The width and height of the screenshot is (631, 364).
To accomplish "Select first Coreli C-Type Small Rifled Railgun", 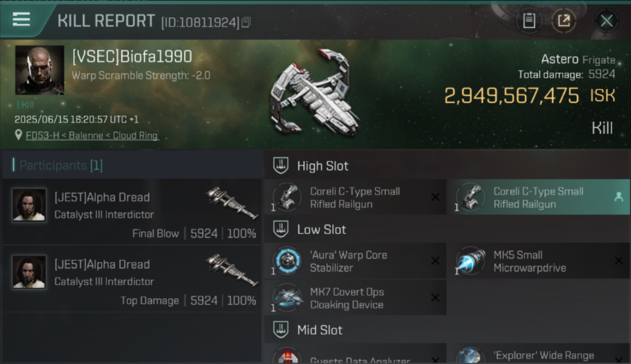I will [355, 197].
